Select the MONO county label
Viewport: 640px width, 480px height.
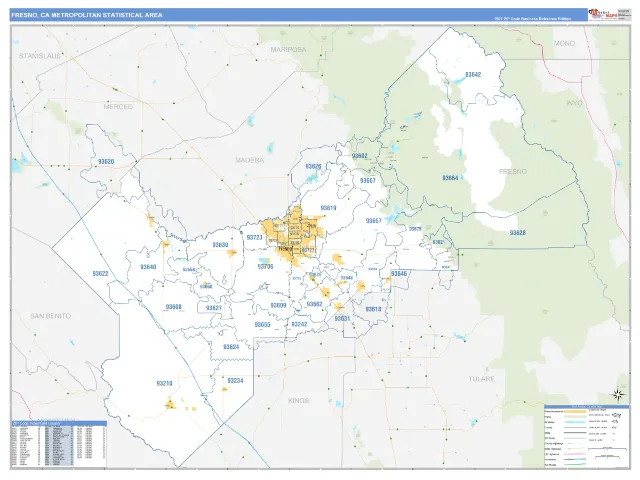[564, 43]
